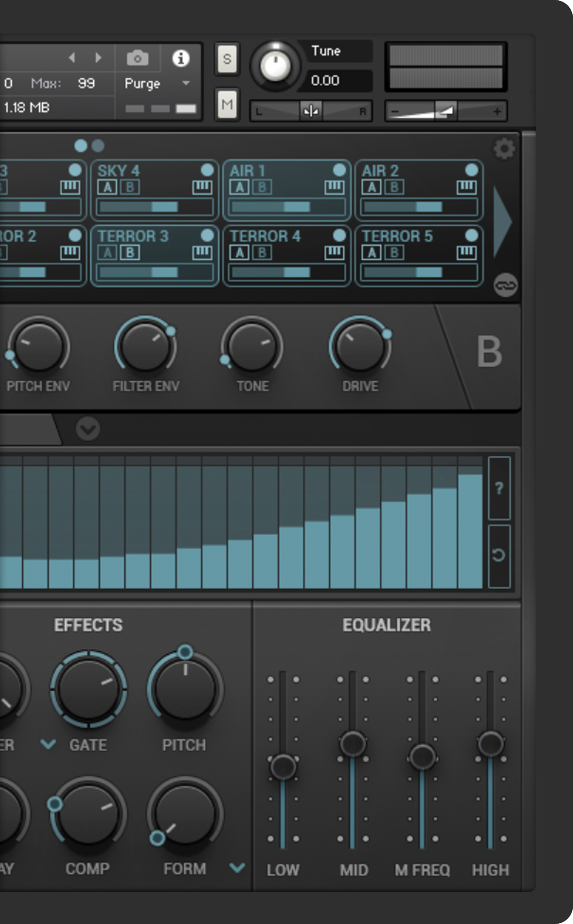Open the GATE effect dropdown chevron

(x=48, y=744)
